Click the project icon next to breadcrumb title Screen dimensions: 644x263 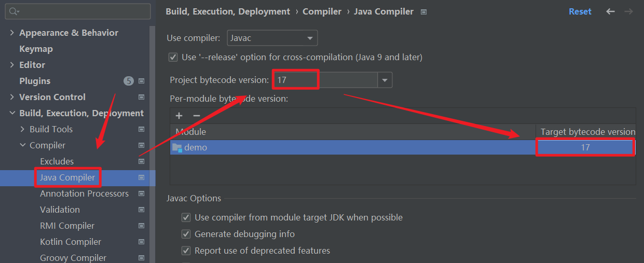(x=423, y=12)
